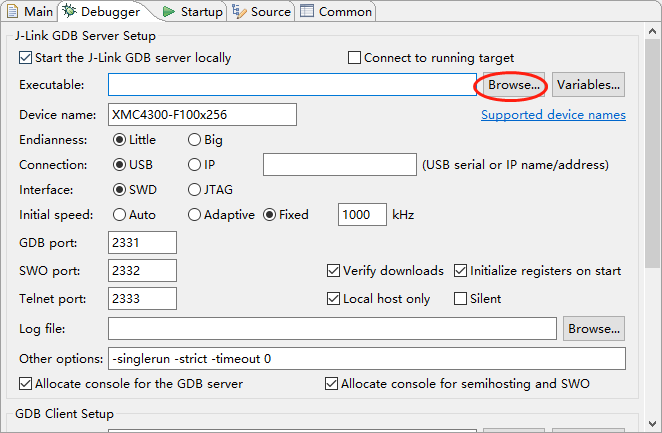662x433 pixels.
Task: Toggle Local host only checkbox
Action: coord(333,299)
